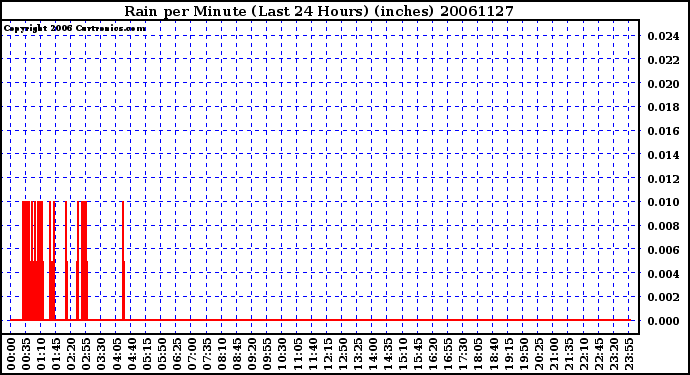Click the 15:10 time axis label
Screen dimensions: 690x375
click(403, 354)
